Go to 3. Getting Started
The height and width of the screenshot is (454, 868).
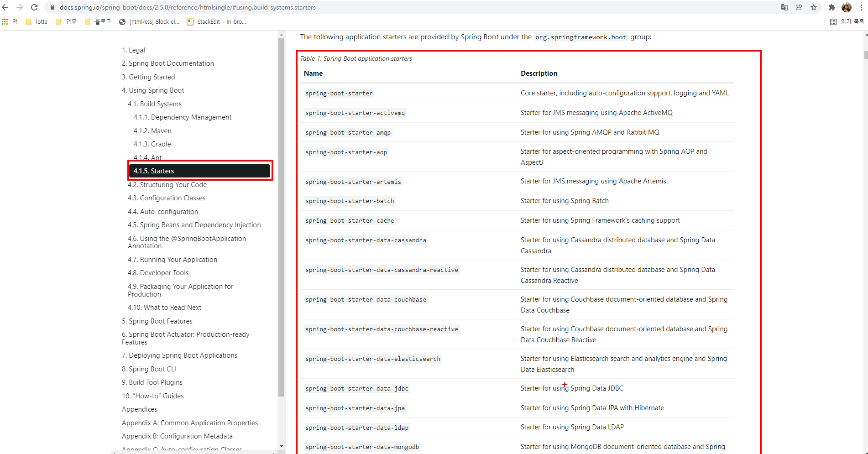click(x=148, y=77)
